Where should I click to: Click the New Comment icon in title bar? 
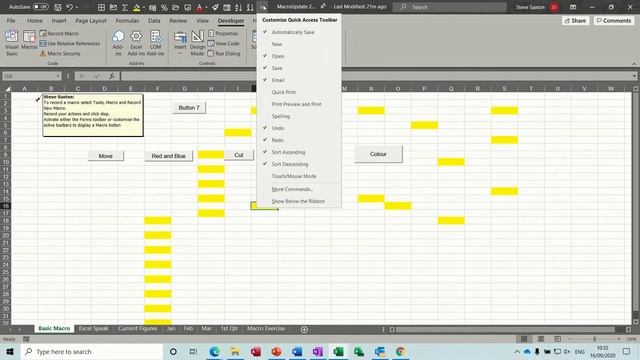pyautogui.click(x=188, y=7)
